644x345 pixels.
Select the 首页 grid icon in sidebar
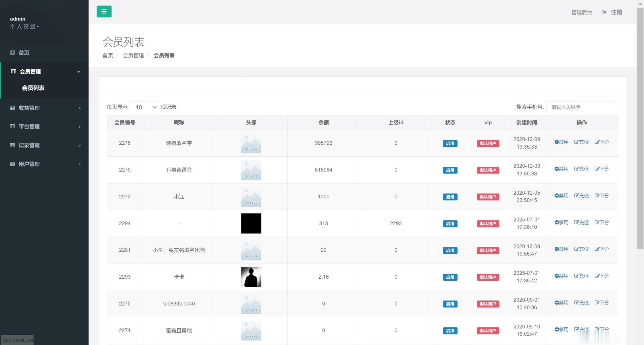pos(13,53)
